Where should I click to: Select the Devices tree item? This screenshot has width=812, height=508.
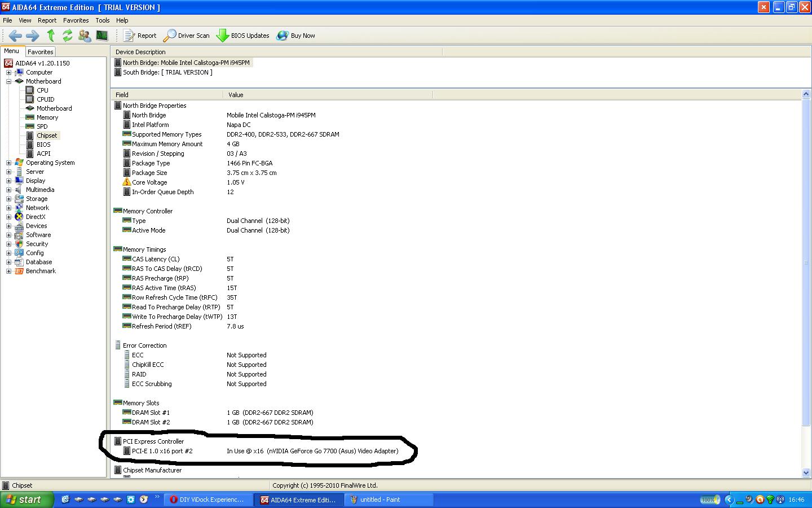coord(36,226)
